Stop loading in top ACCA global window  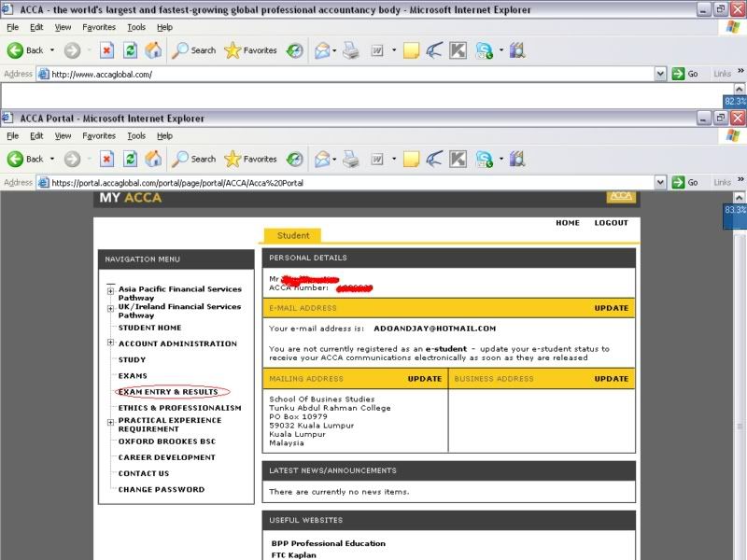[106, 50]
